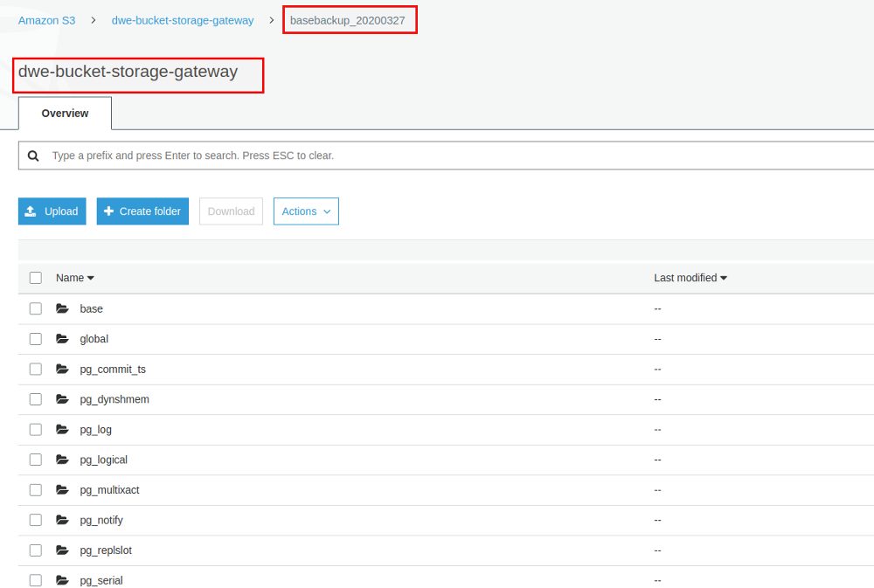Check the box for the base folder

click(36, 308)
